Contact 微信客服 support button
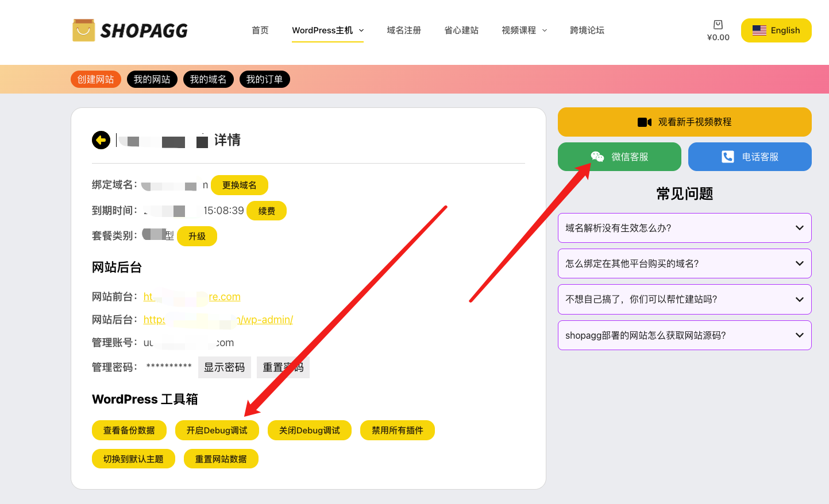Image resolution: width=829 pixels, height=504 pixels. pyautogui.click(x=619, y=157)
